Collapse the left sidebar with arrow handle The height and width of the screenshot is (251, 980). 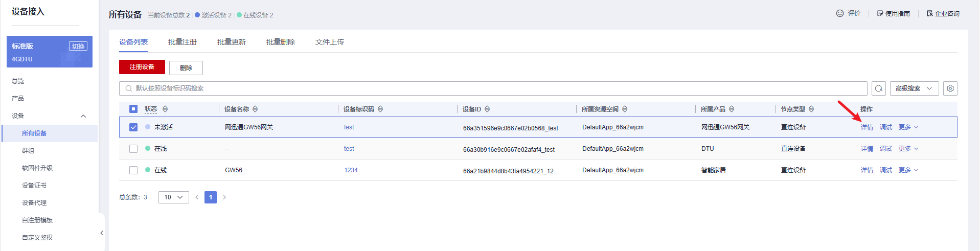tap(102, 233)
